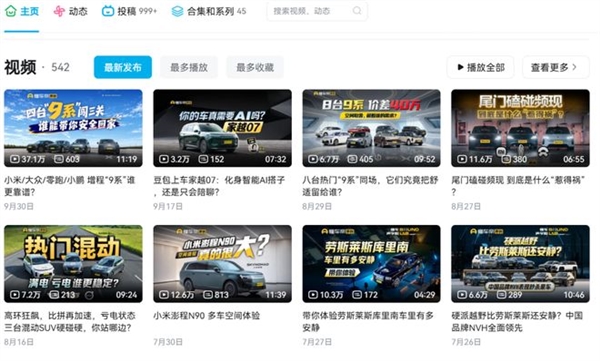Click the 8月27日 date text
Viewport: 600px width, 361px height.
pyautogui.click(x=466, y=206)
